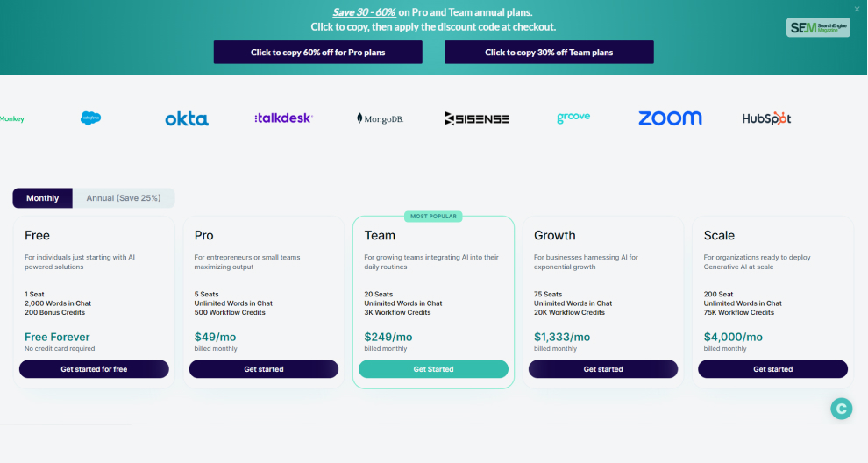Switch billing to Monthly

(43, 197)
